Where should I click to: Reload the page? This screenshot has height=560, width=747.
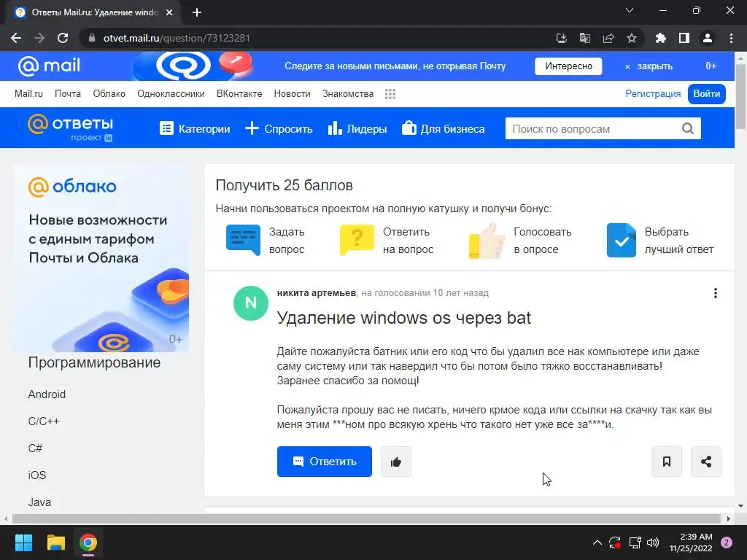[63, 38]
